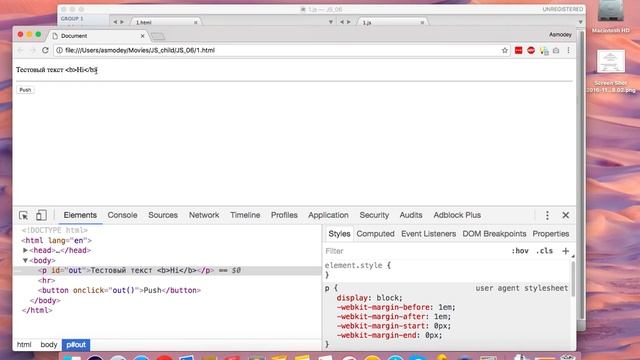Click the inspect element picker icon
This screenshot has width=640, height=360.
coord(23,215)
